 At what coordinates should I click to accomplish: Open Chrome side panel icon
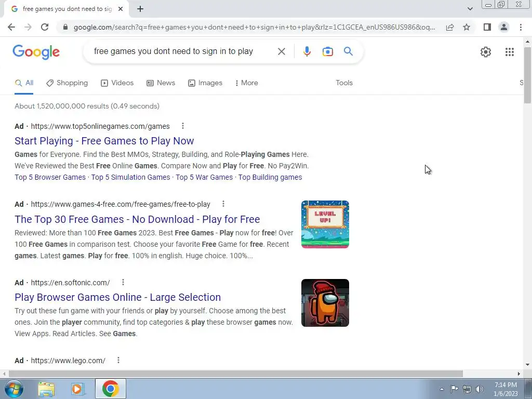click(x=487, y=27)
